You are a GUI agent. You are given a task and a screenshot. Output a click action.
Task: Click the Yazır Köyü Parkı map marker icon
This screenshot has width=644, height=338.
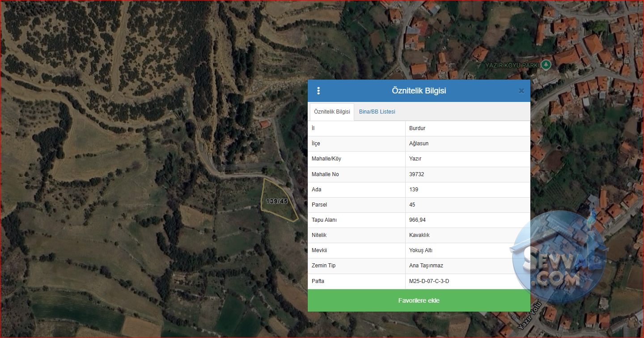pyautogui.click(x=546, y=65)
